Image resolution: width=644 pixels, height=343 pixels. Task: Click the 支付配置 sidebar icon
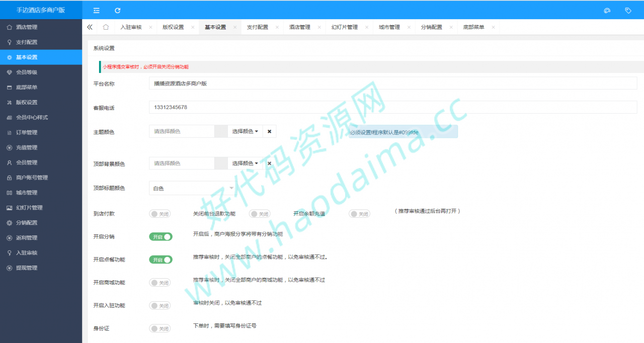10,42
